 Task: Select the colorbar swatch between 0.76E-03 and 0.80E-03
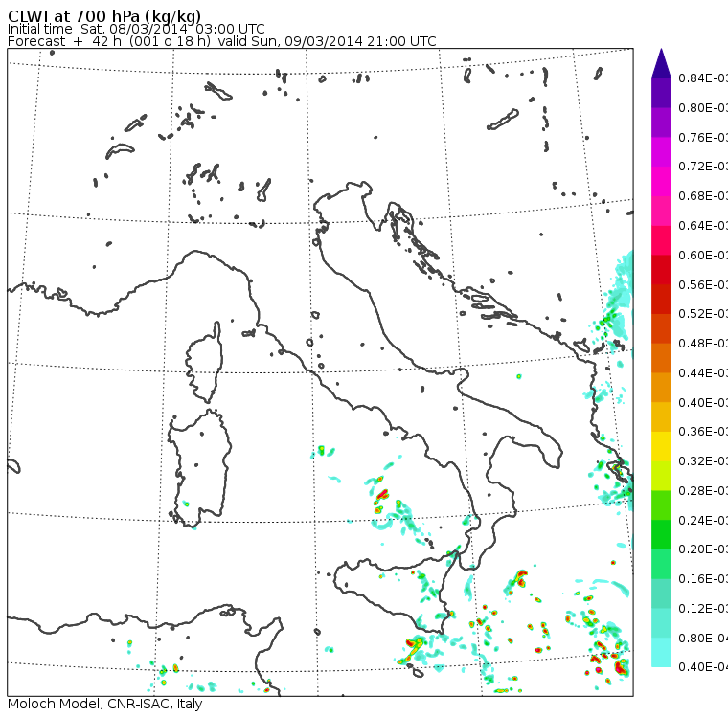(661, 123)
